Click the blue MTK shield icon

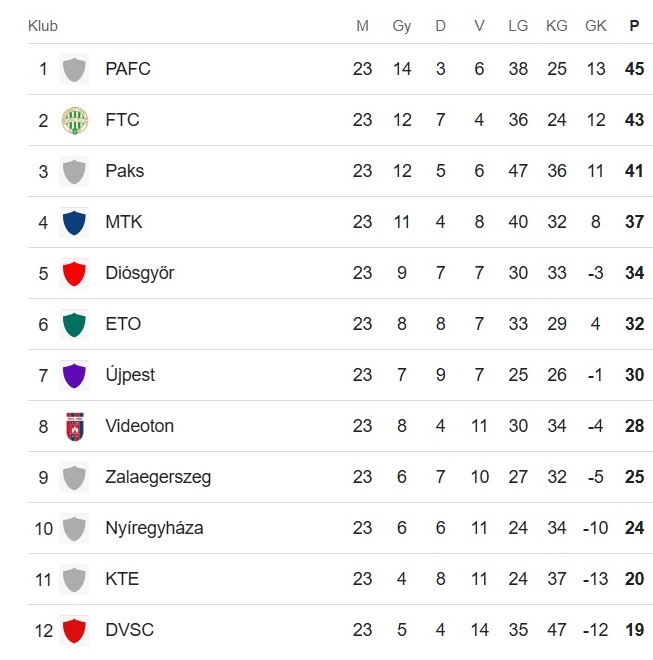(74, 222)
